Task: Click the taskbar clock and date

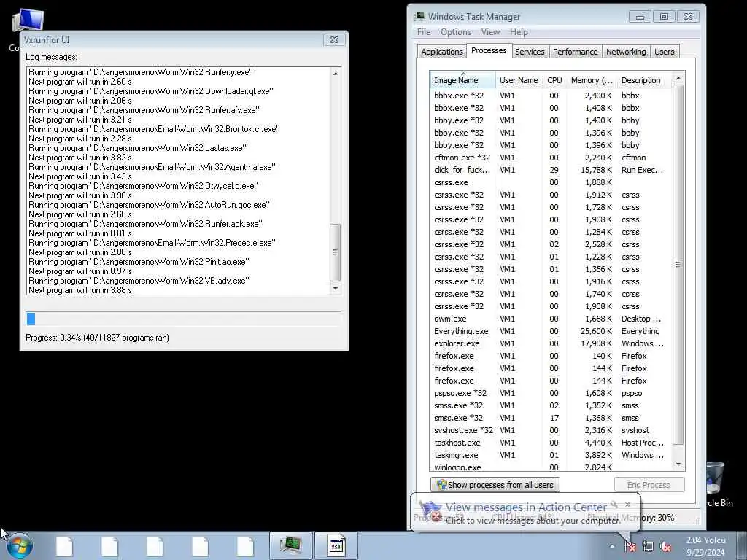Action: pyautogui.click(x=705, y=546)
